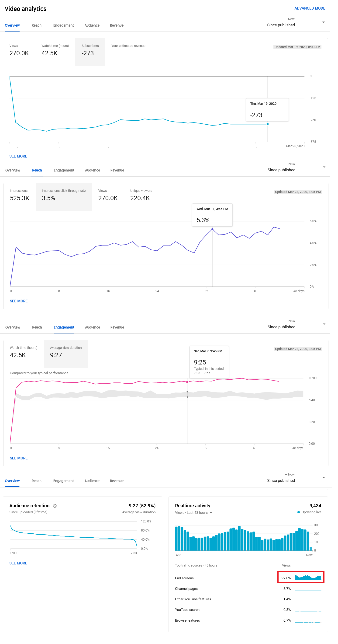Image resolution: width=338 pixels, height=644 pixels.
Task: Click Browse features traffic source label
Action: coord(187,620)
